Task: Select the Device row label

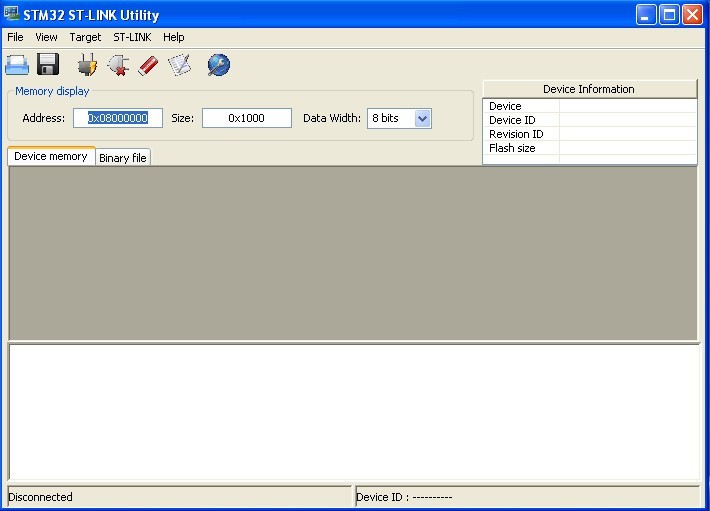Action: [505, 106]
